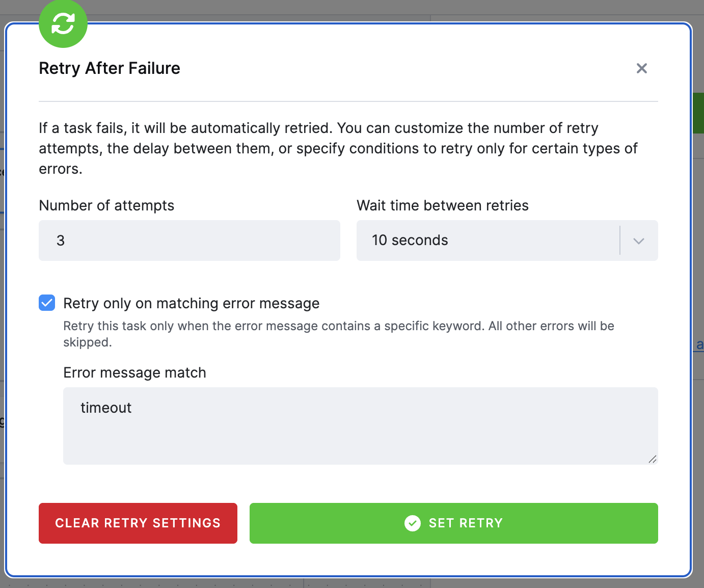Click the green retry refresh icon
Screen dimensions: 704x588
tap(63, 23)
